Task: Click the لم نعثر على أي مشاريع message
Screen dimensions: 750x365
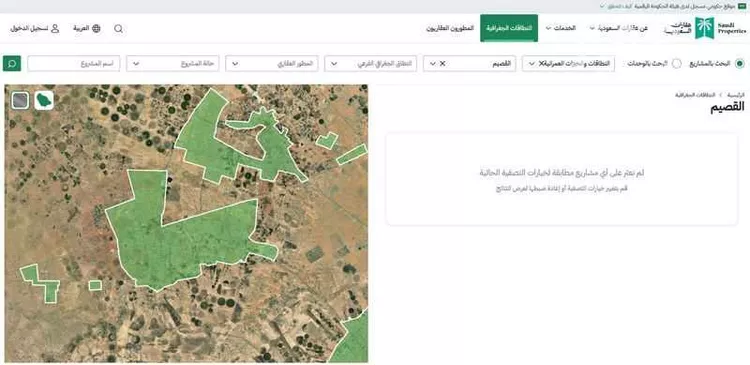Action: coord(562,173)
